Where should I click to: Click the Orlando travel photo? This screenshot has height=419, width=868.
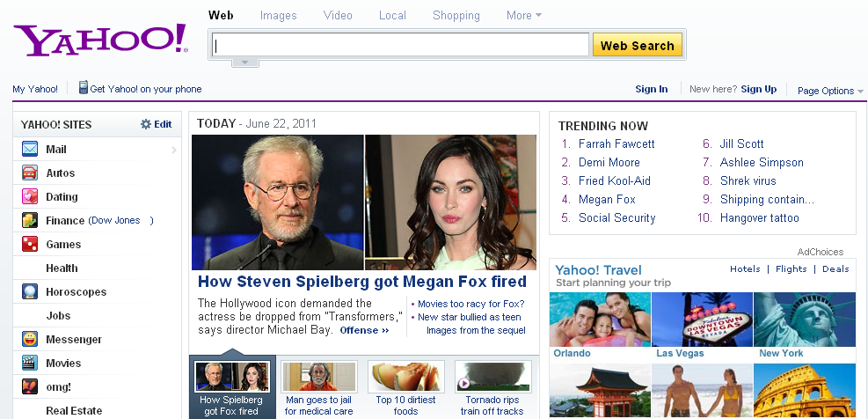600,320
